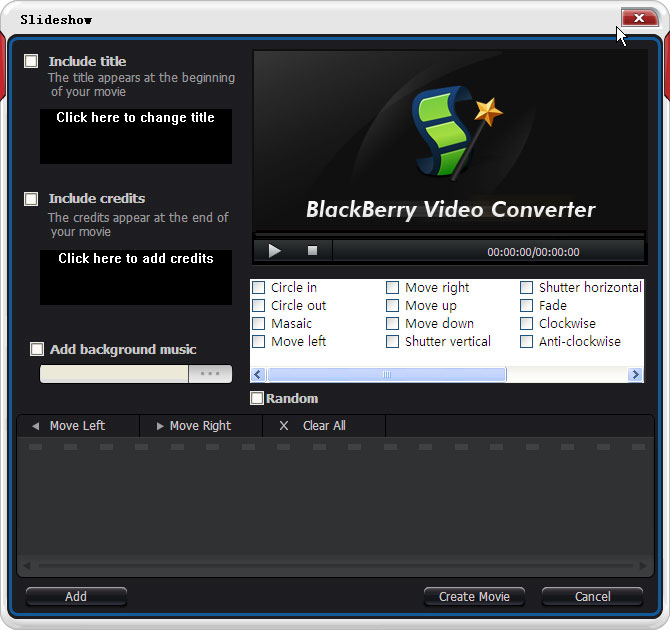Click the Add button
The width and height of the screenshot is (670, 630).
(x=76, y=596)
